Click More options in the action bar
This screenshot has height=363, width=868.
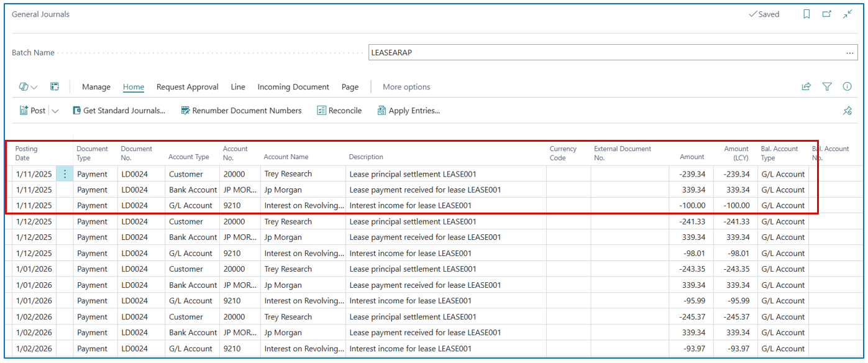[406, 87]
